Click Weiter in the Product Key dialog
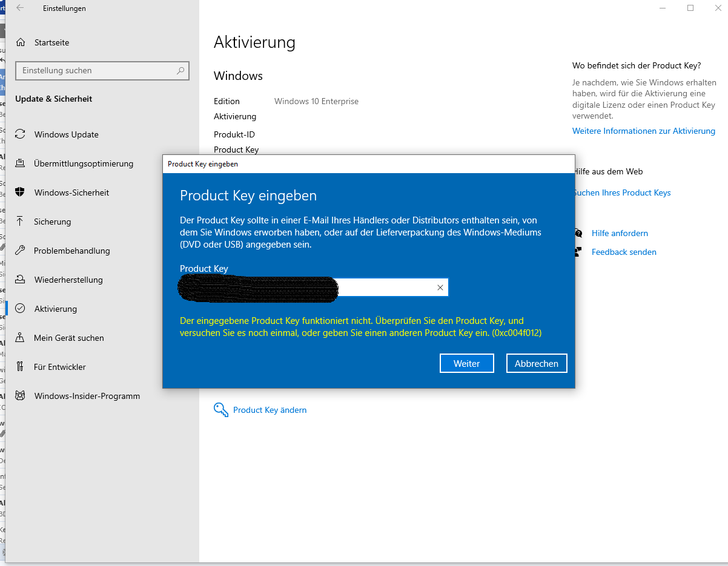Screen dimensions: 728x566 tap(467, 363)
